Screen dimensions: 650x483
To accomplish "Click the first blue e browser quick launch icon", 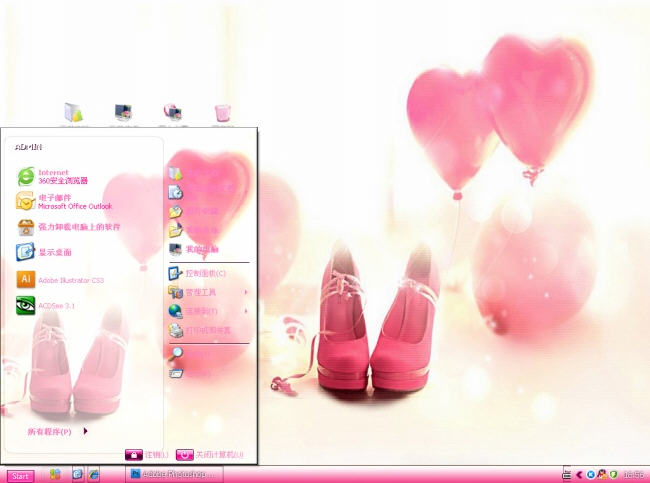I will [x=77, y=474].
